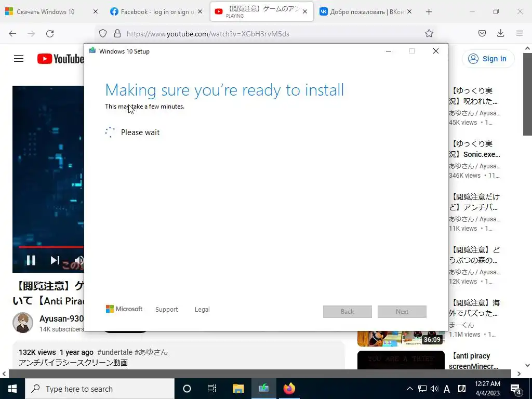Open suggested video with 11K views
Screen dimensions: 532x399
[x=474, y=202]
